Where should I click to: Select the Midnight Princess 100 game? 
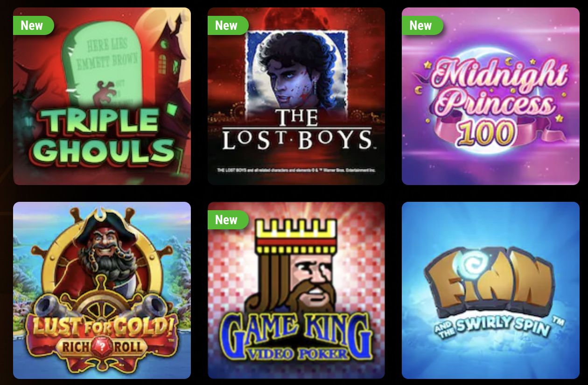click(x=490, y=96)
